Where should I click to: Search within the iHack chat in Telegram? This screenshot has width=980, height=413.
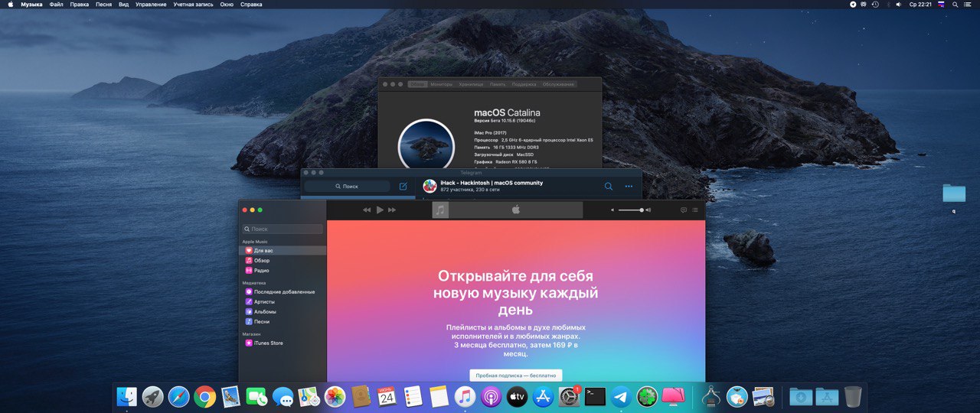609,186
